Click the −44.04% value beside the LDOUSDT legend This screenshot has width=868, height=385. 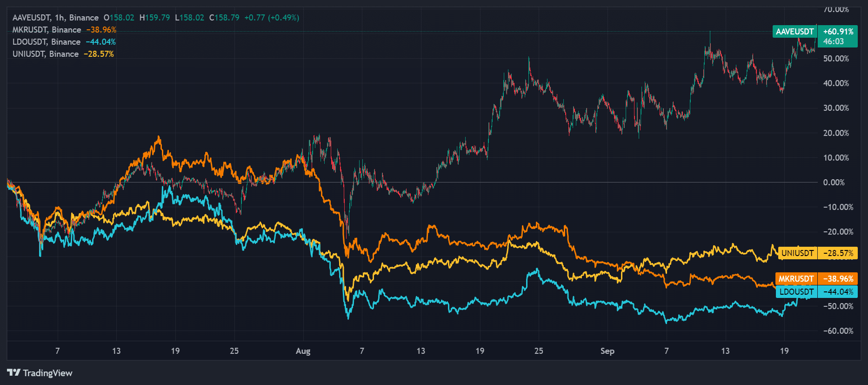tap(100, 42)
